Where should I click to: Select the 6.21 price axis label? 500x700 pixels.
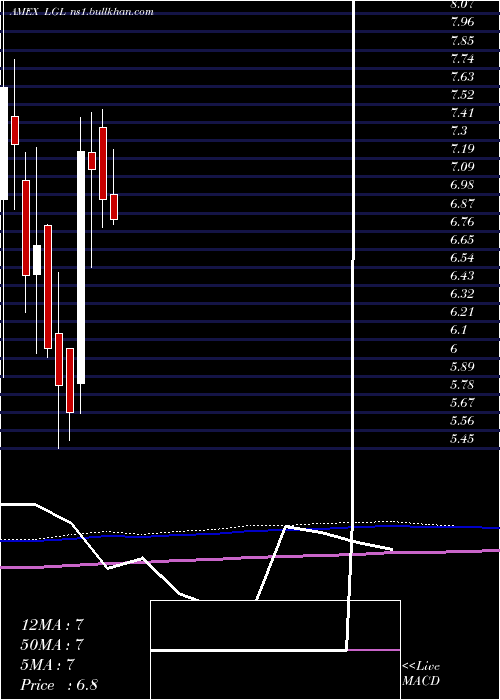pyautogui.click(x=462, y=312)
